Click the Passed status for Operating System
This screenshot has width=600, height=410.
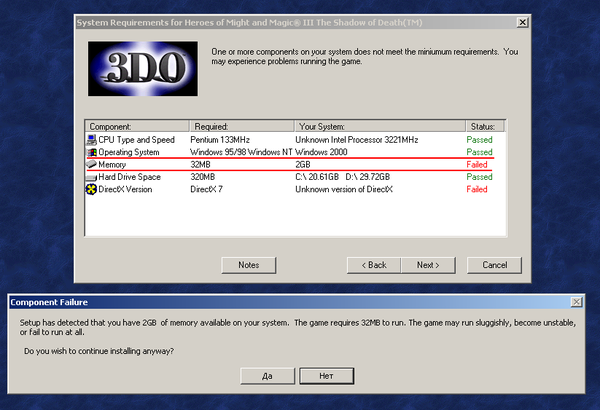coord(479,152)
